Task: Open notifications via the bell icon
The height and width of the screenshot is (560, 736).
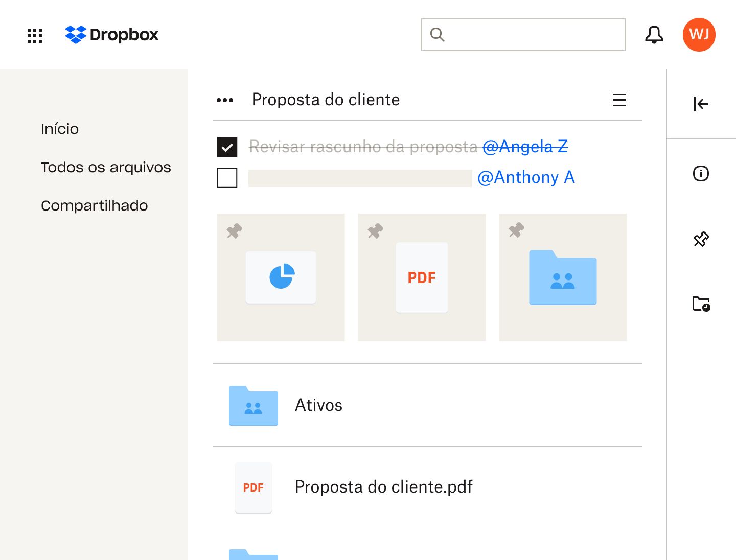Action: pyautogui.click(x=654, y=35)
